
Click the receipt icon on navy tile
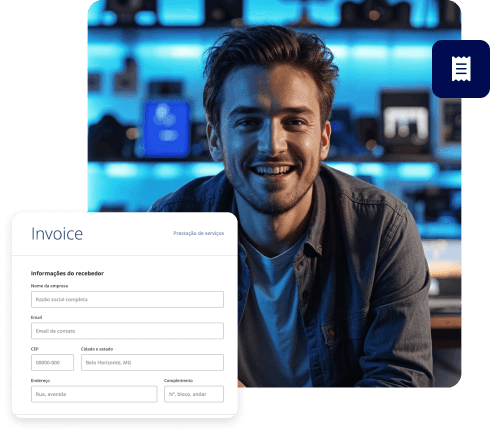pyautogui.click(x=461, y=69)
